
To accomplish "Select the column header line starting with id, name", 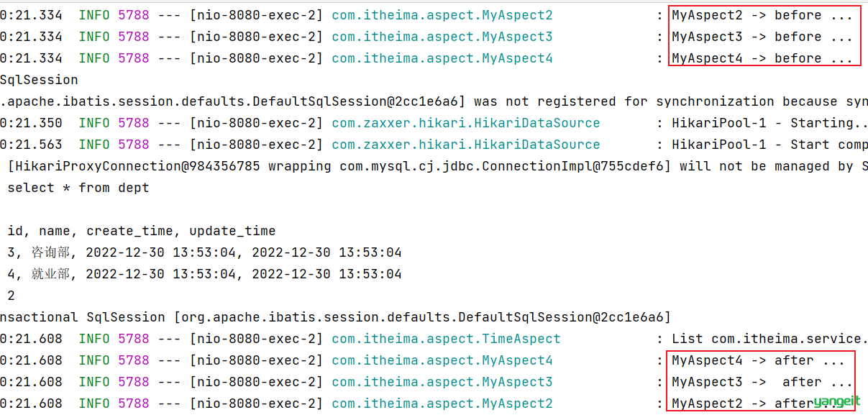I will (x=142, y=231).
